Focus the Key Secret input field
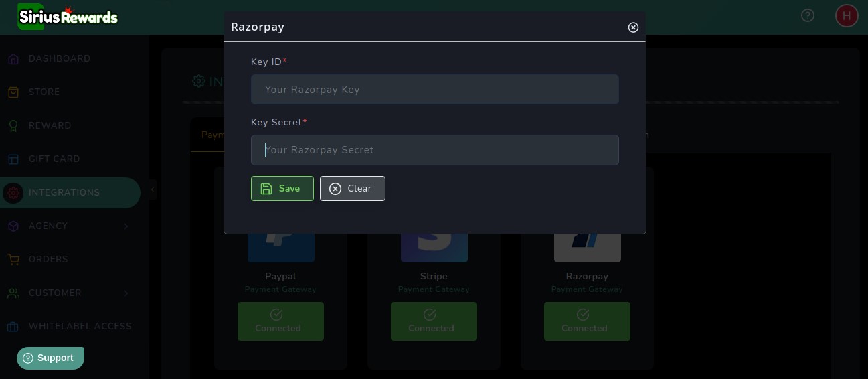This screenshot has width=868, height=379. (x=435, y=150)
